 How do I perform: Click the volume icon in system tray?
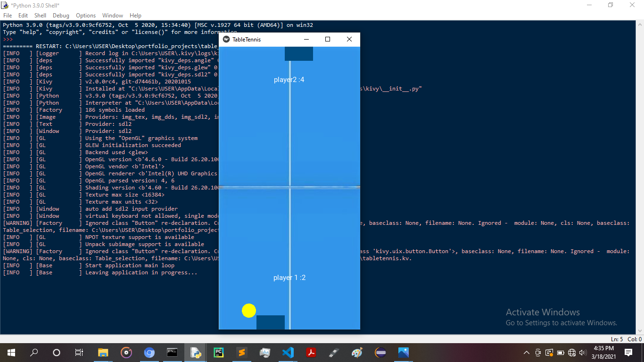[x=583, y=353]
